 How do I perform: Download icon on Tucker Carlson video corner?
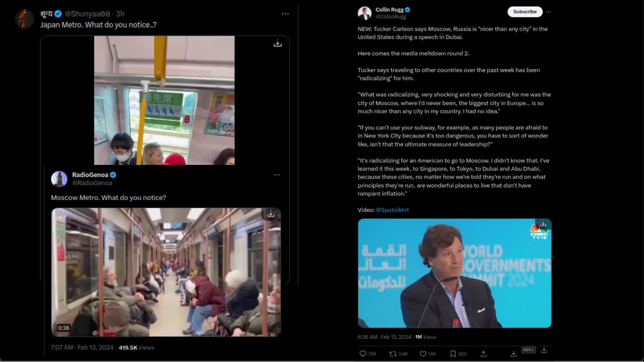click(542, 225)
